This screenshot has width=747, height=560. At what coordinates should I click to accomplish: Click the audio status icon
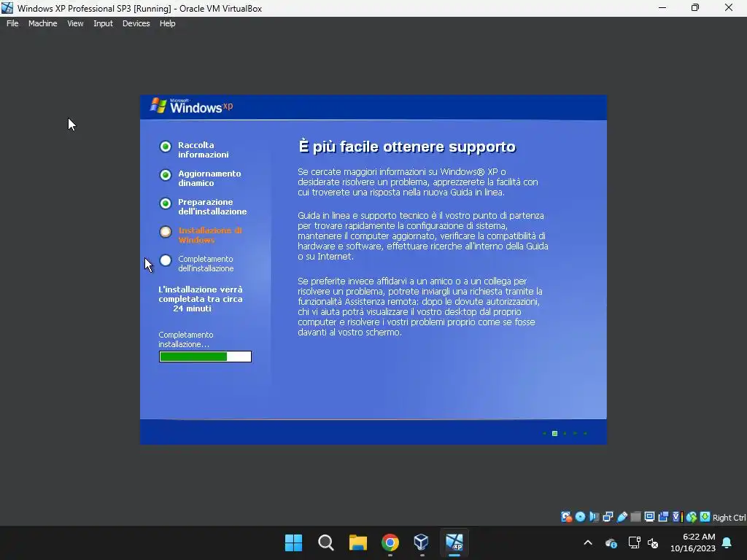click(594, 517)
